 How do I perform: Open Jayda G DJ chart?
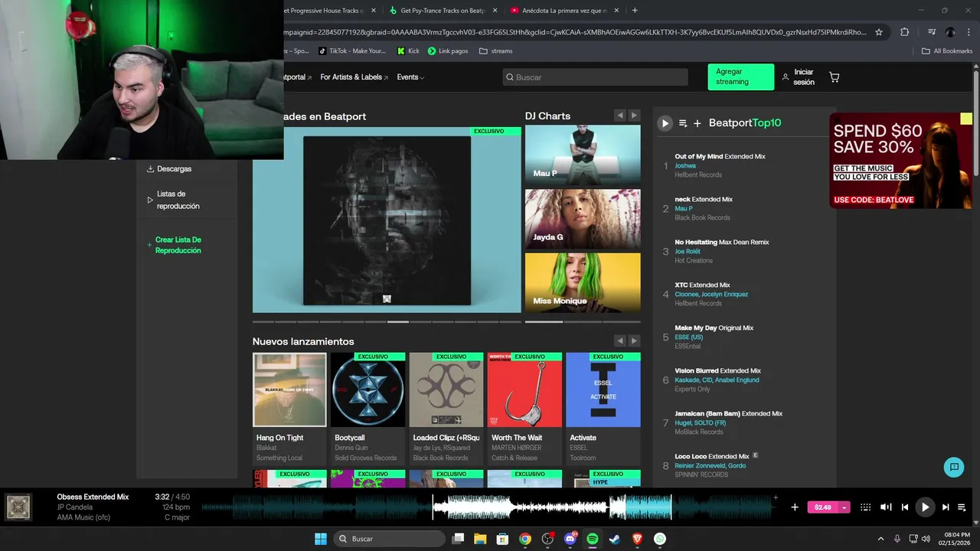[583, 220]
